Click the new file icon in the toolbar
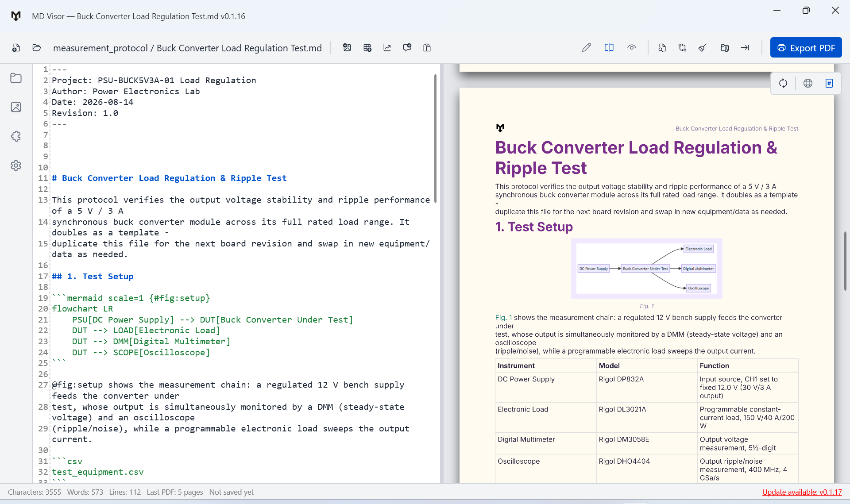The height and width of the screenshot is (504, 850). point(16,48)
